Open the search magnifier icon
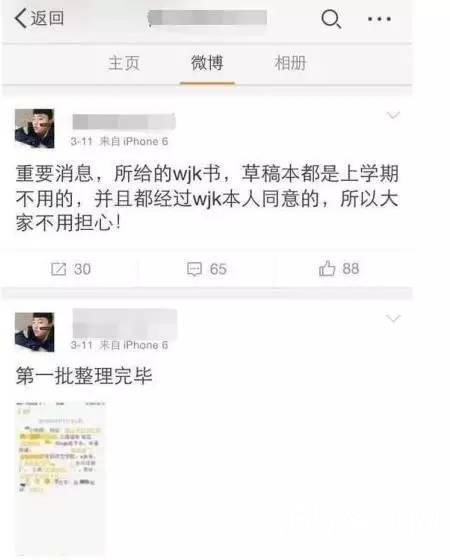 331,19
